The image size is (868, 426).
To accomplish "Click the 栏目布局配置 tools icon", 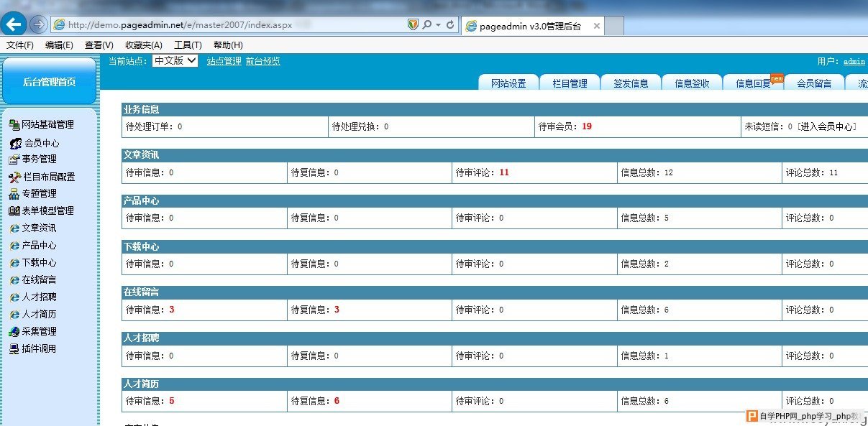I will pyautogui.click(x=15, y=177).
